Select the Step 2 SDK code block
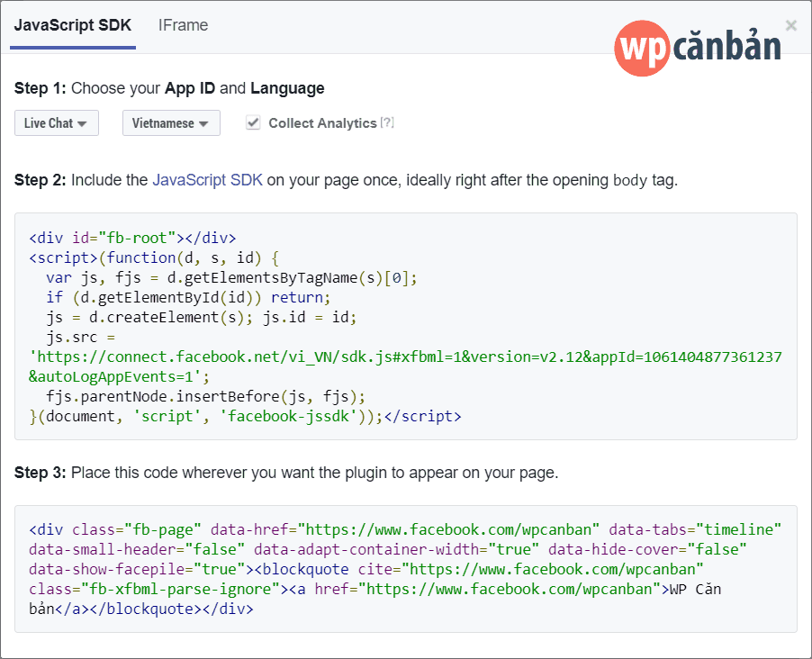812x659 pixels. click(405, 326)
